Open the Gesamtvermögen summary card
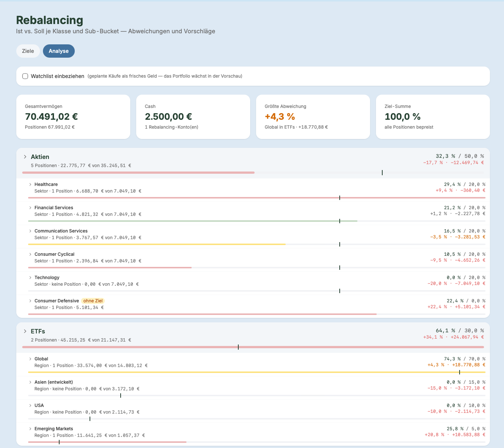 73,117
